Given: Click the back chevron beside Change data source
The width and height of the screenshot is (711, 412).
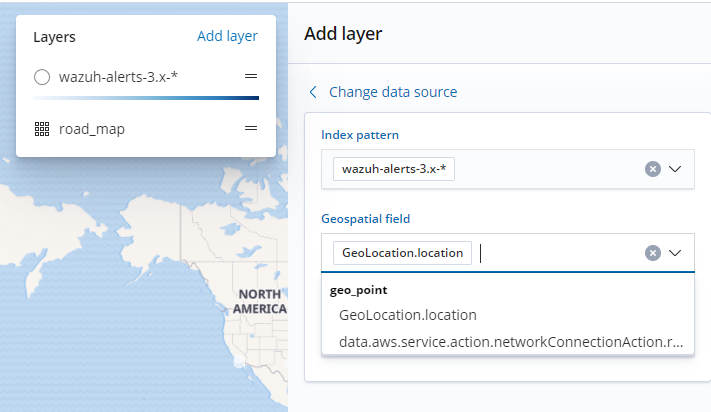Looking at the screenshot, I should tap(313, 92).
